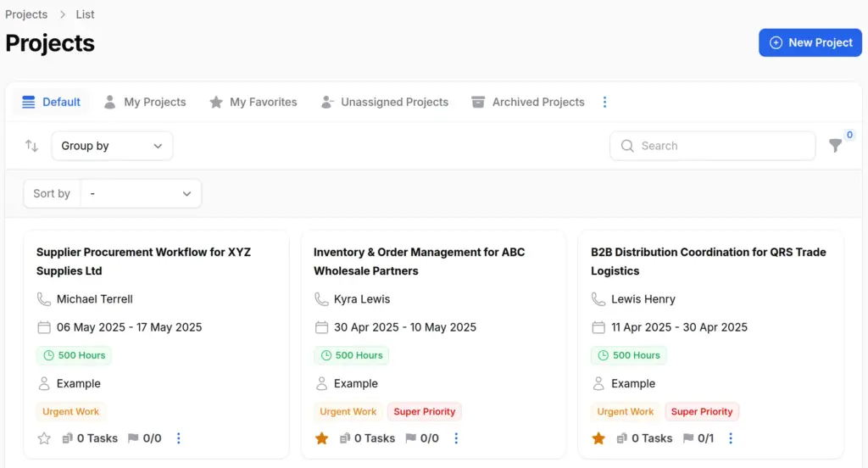Open the Archived Projects tab
The image size is (868, 468).
point(528,102)
